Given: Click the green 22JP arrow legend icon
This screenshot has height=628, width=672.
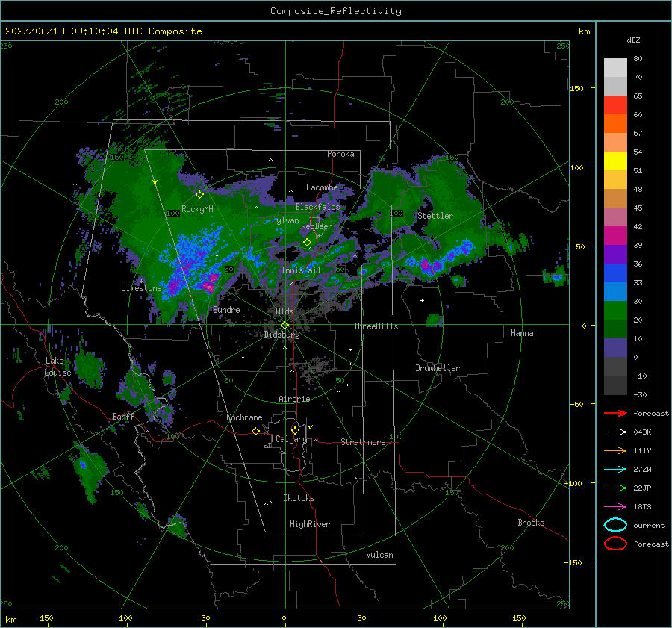Looking at the screenshot, I should pyautogui.click(x=615, y=488).
